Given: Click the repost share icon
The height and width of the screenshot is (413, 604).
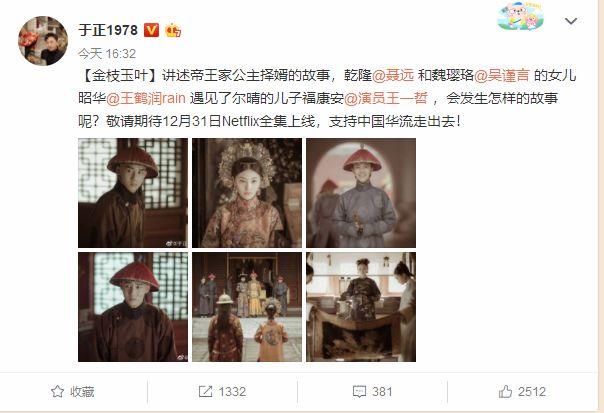Looking at the screenshot, I should click(205, 391).
